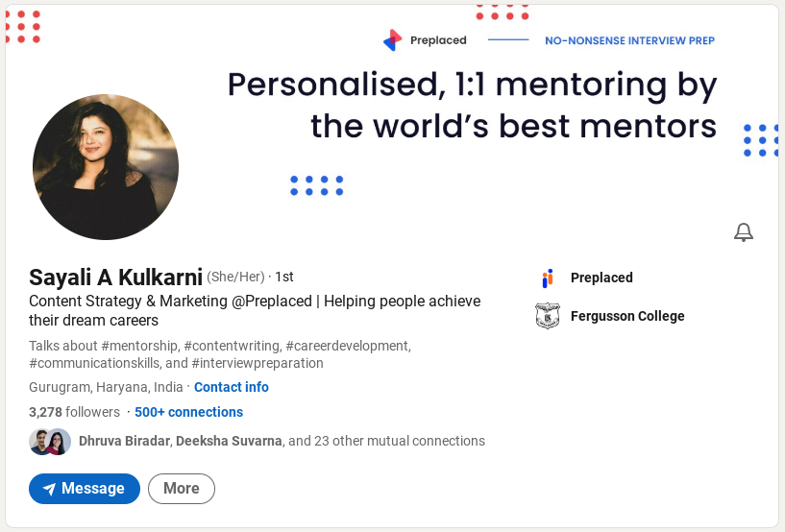Click Dhruva Biradar in mutual connections

pyautogui.click(x=124, y=441)
